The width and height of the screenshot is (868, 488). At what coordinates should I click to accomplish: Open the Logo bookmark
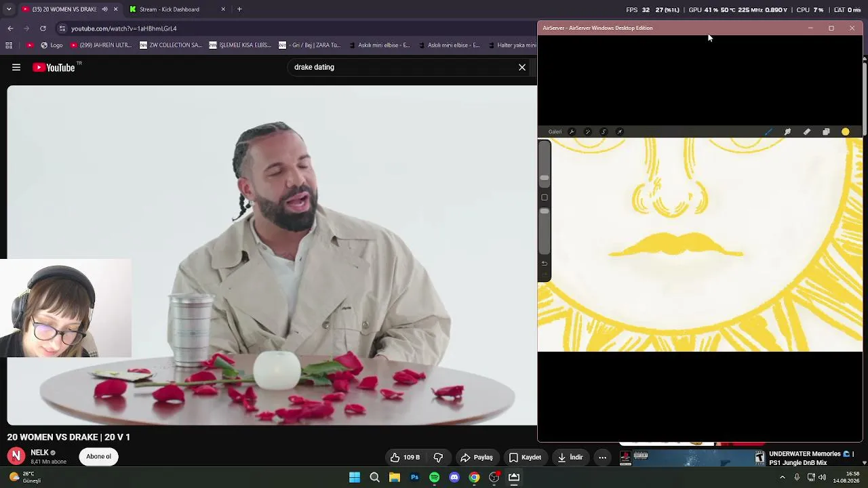tap(52, 45)
